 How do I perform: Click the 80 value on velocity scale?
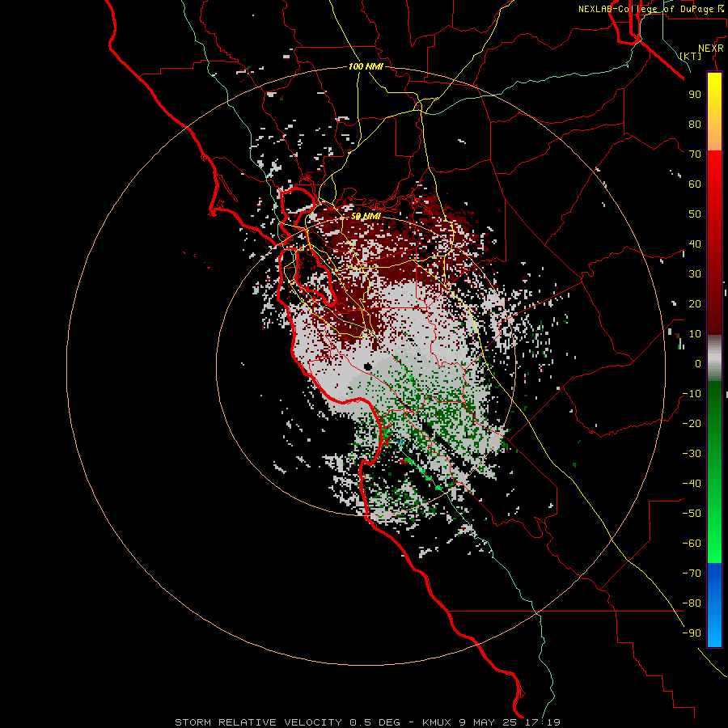[x=695, y=125]
